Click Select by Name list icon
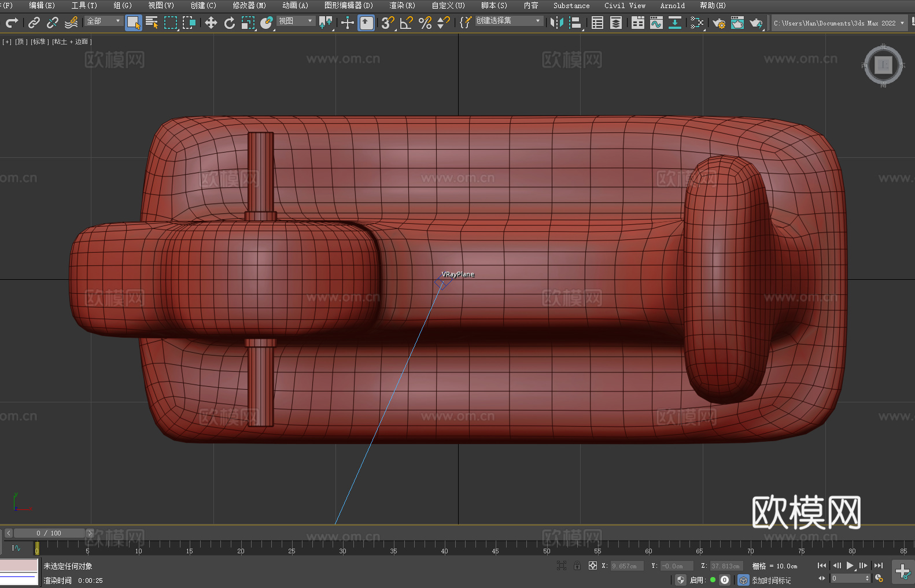The image size is (915, 588). click(x=152, y=23)
